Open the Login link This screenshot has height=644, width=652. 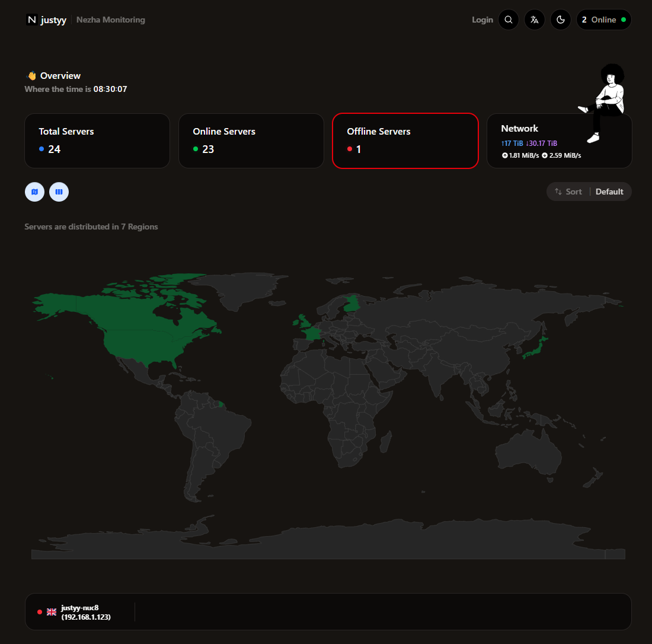pos(482,20)
